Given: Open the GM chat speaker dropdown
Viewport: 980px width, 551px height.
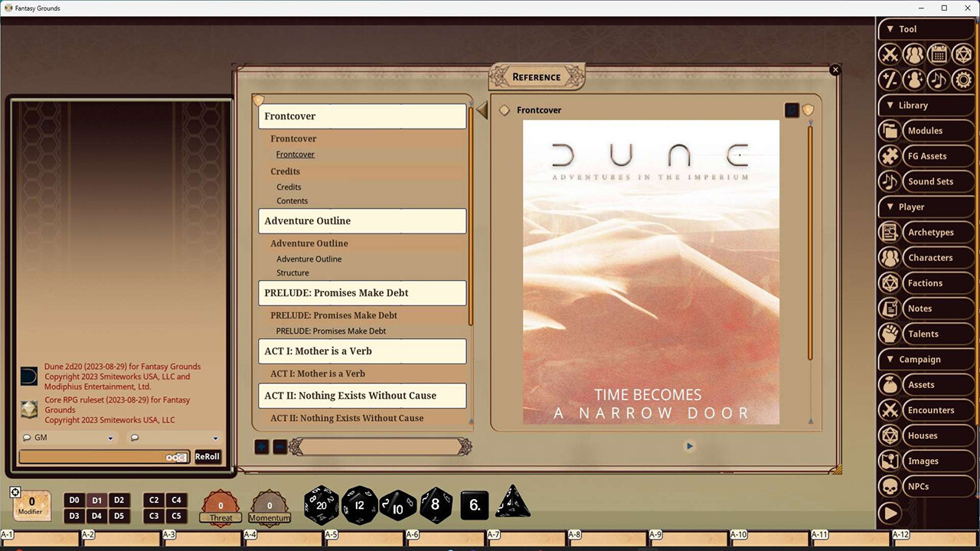Looking at the screenshot, I should pyautogui.click(x=67, y=437).
